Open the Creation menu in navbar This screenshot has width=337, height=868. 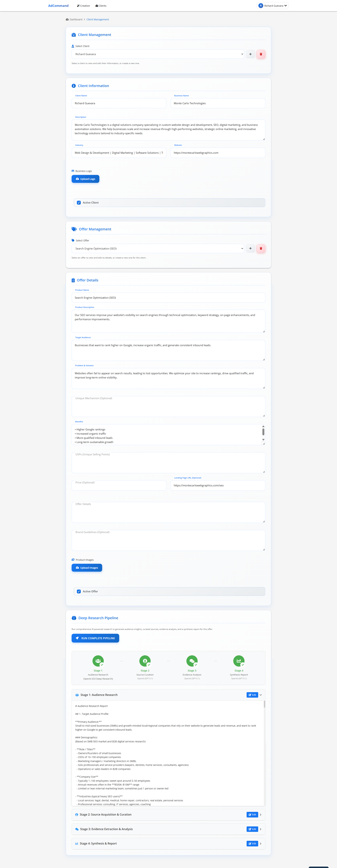tap(83, 6)
